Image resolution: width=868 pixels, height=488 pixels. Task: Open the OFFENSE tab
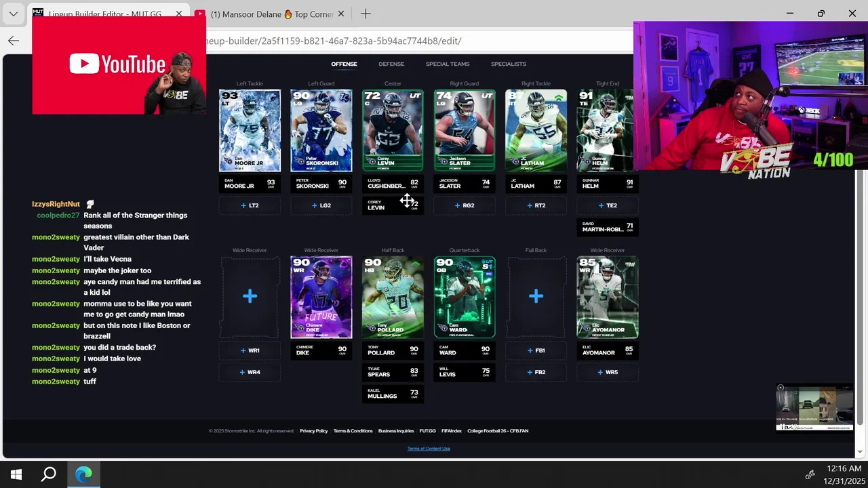coord(344,64)
